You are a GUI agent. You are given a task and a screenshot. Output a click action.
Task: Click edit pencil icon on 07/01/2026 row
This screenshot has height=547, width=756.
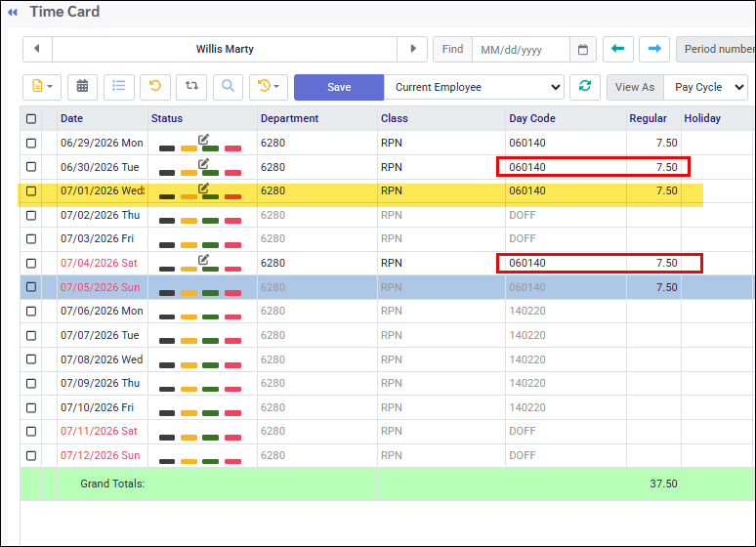[203, 189]
